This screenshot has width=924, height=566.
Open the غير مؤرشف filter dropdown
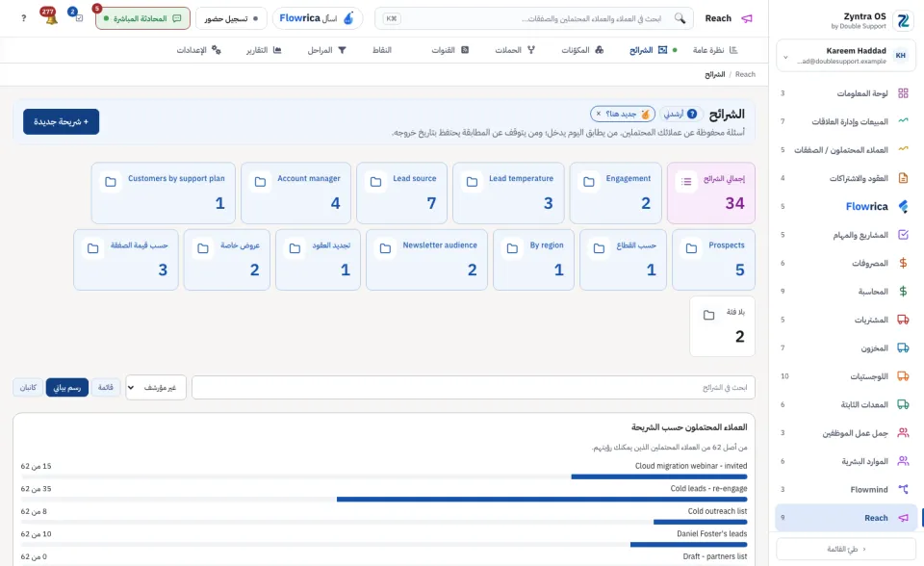(156, 387)
